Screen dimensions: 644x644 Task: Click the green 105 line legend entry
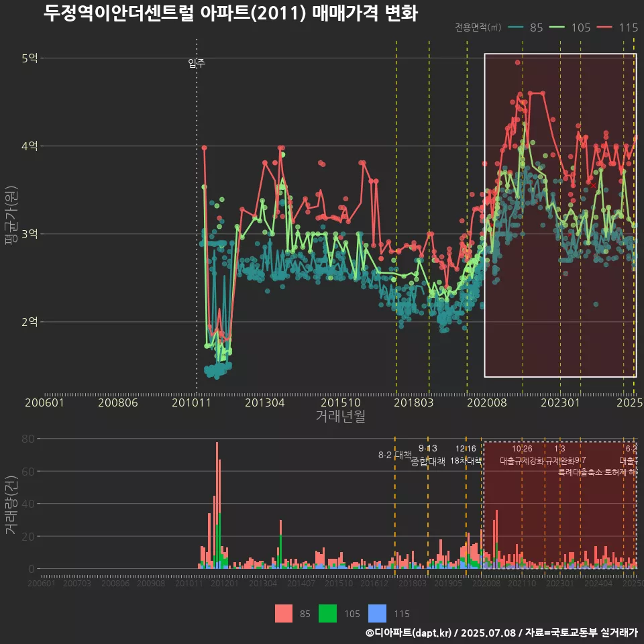(570, 28)
